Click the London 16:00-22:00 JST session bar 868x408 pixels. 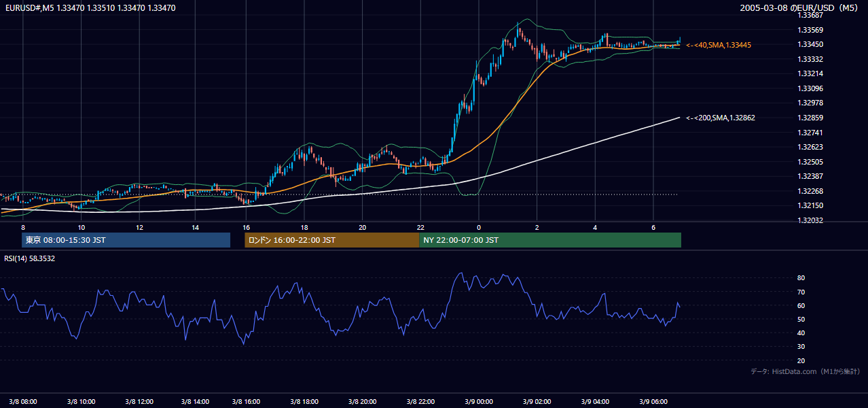pos(331,240)
